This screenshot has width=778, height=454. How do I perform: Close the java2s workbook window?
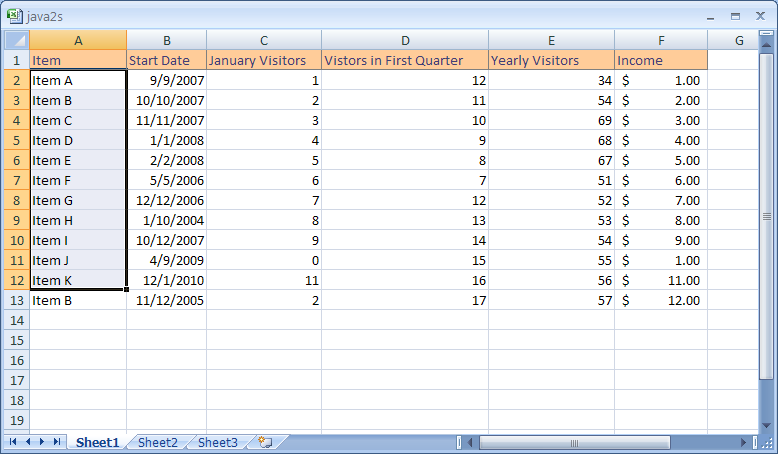coord(760,16)
